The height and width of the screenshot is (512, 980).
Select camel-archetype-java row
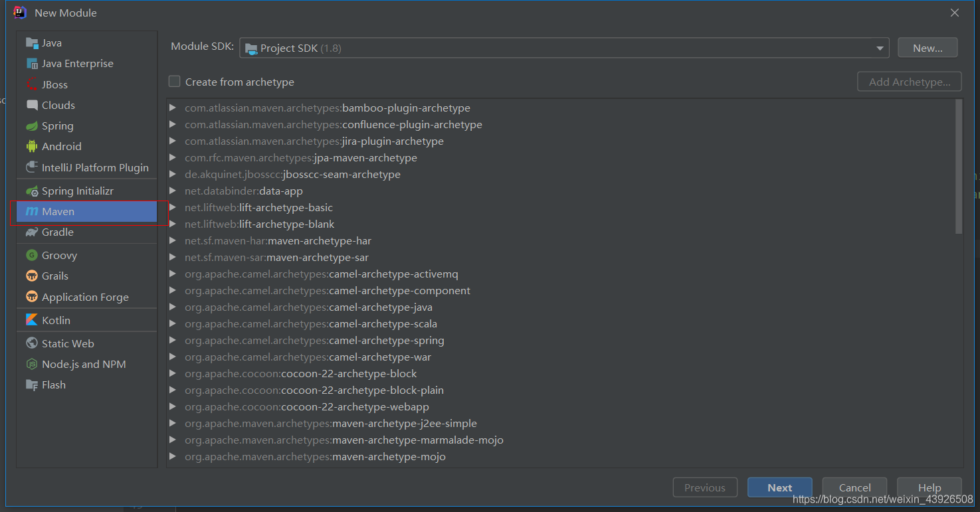pos(561,307)
